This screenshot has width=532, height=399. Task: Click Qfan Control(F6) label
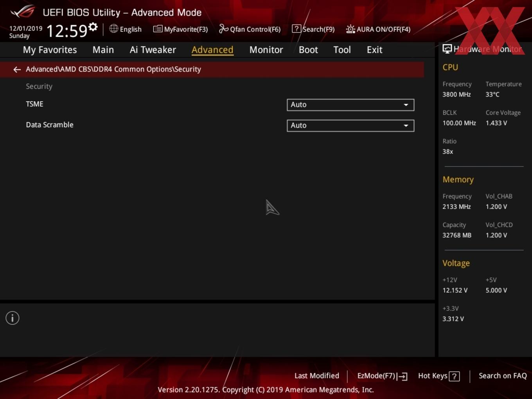255,29
